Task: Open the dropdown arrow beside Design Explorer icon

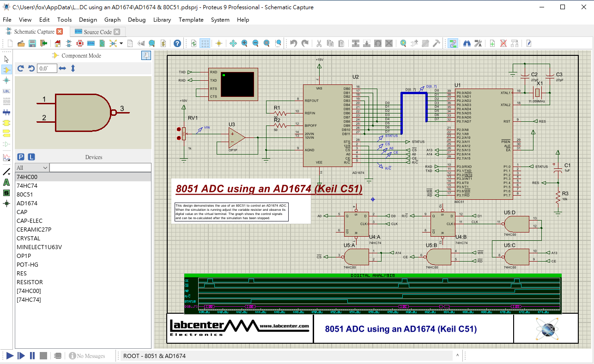Action: coord(121,43)
